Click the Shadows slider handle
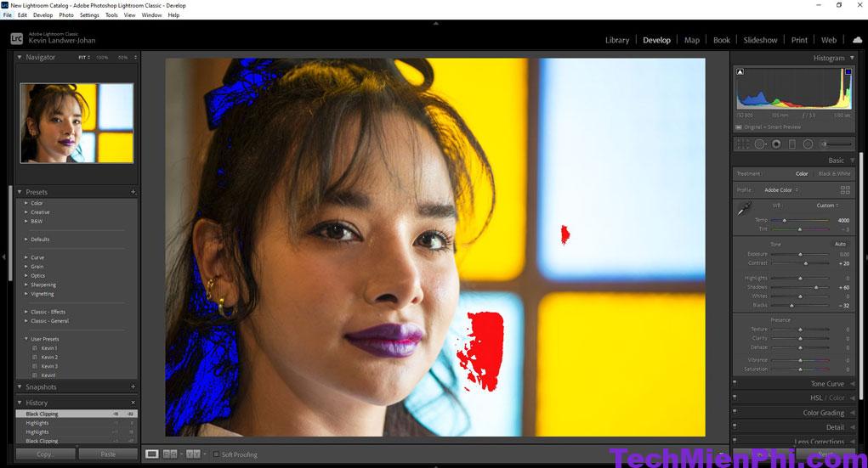 [816, 287]
